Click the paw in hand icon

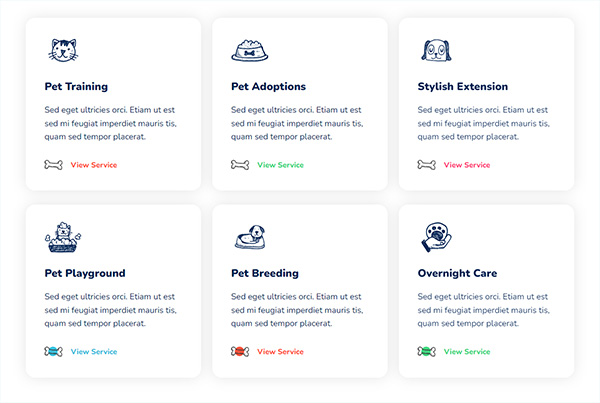coord(435,236)
